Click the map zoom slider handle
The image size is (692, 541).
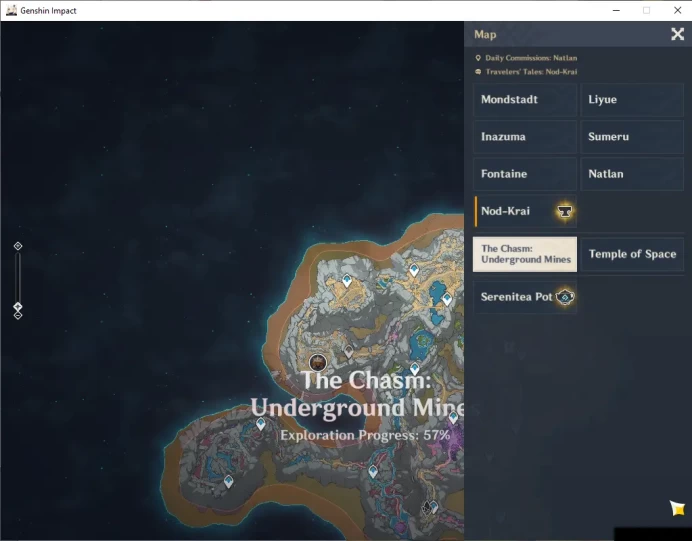[18, 306]
